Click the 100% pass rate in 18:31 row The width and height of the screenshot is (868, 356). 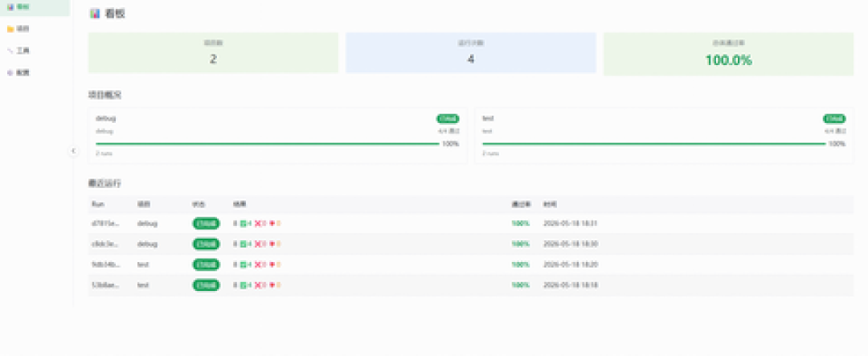tap(520, 223)
